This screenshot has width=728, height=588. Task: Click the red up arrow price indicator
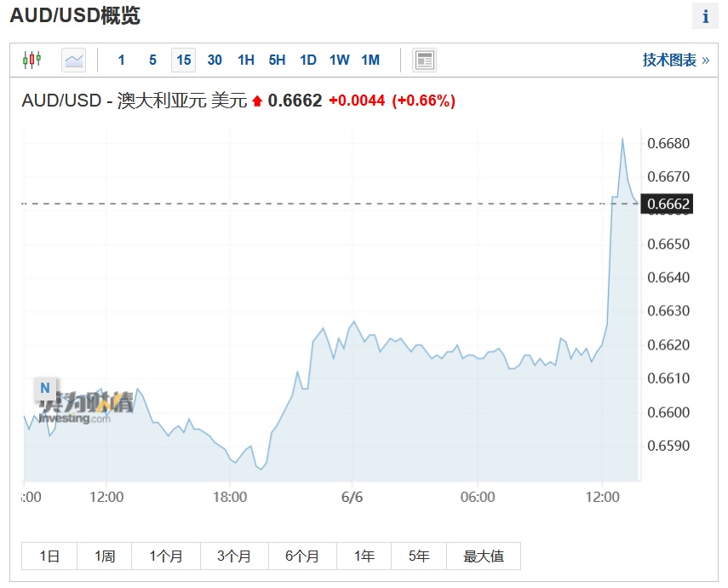tap(257, 101)
